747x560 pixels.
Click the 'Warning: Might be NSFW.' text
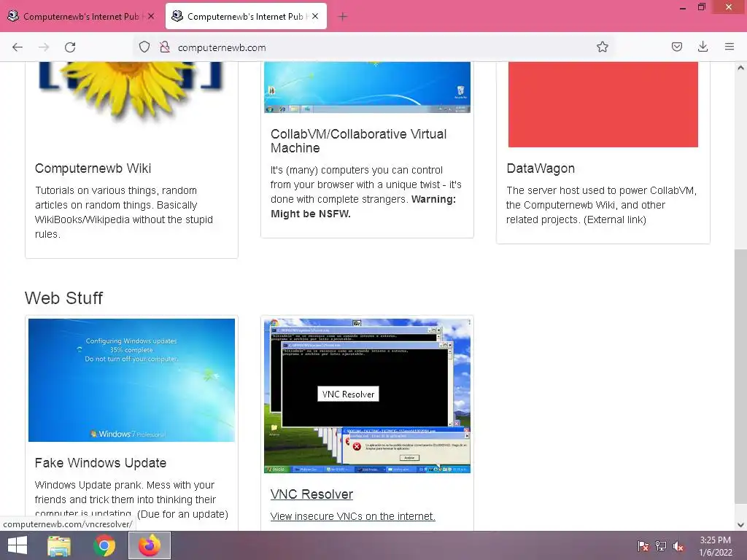(x=363, y=206)
